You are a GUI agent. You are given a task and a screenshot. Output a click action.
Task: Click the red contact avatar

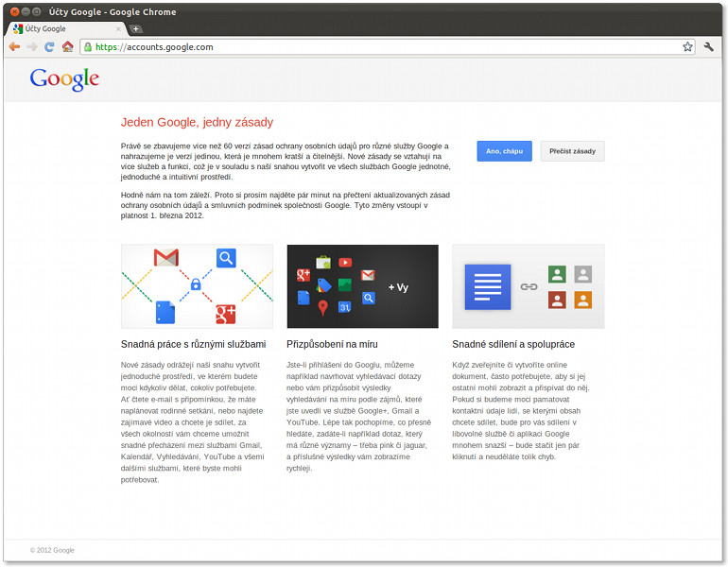[x=557, y=300]
